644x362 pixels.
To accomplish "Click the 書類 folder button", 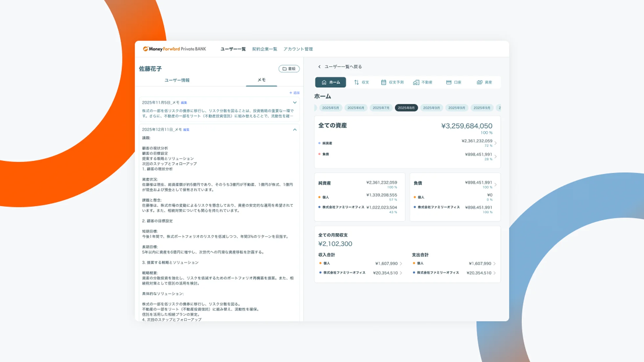I will 289,69.
